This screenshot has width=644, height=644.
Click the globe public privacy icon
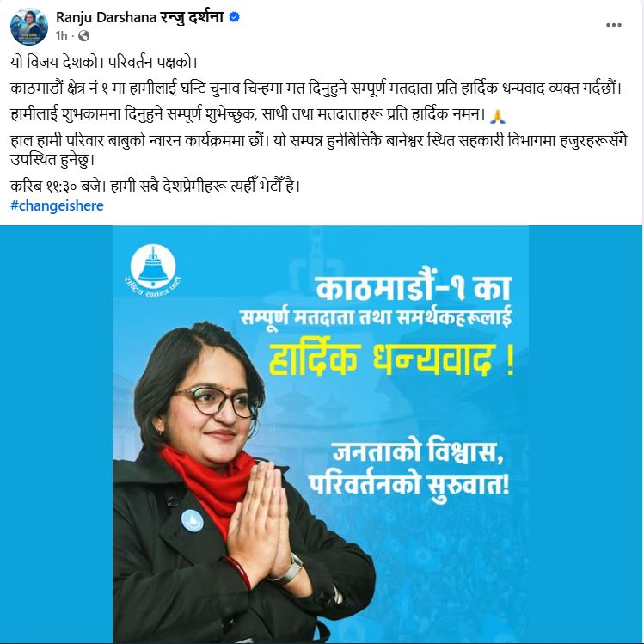pos(83,36)
